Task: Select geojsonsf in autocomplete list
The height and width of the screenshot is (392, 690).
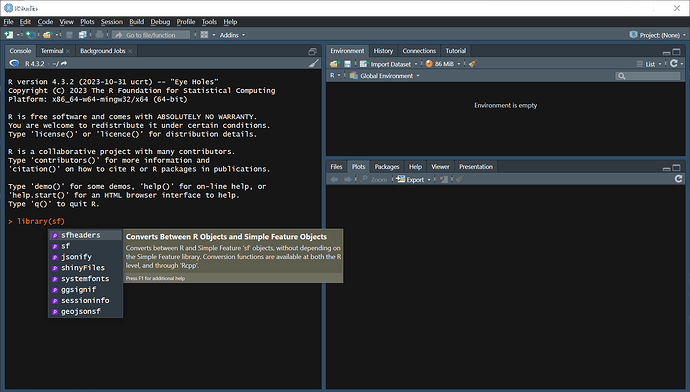Action: click(85, 311)
